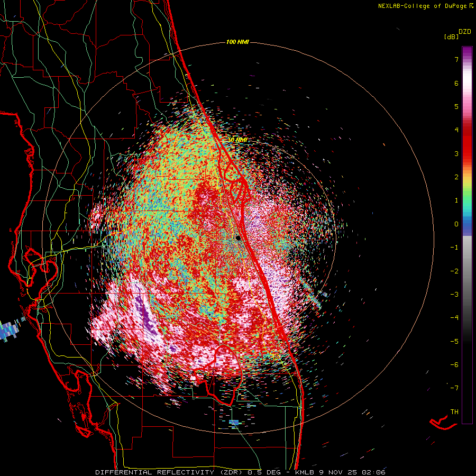Click the positive 7 dB scale value
This screenshot has width=476, height=476.
click(x=456, y=59)
